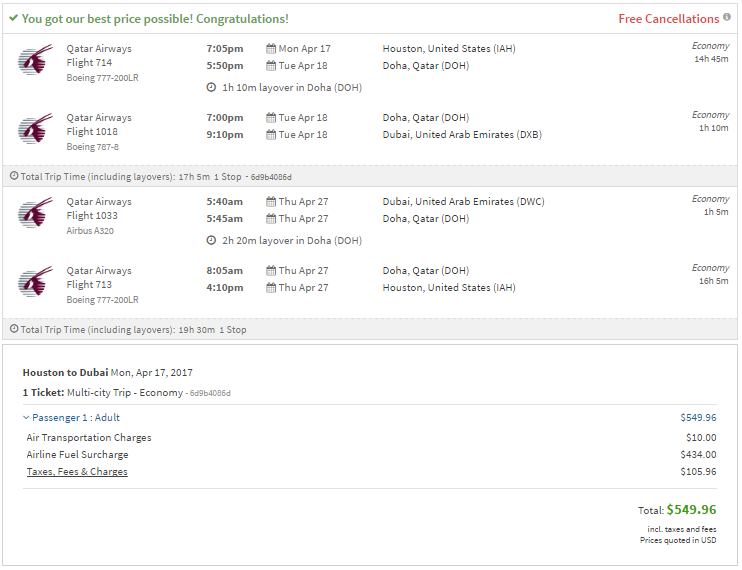
Task: Click the 14h 45m flight duration
Action: click(x=711, y=59)
